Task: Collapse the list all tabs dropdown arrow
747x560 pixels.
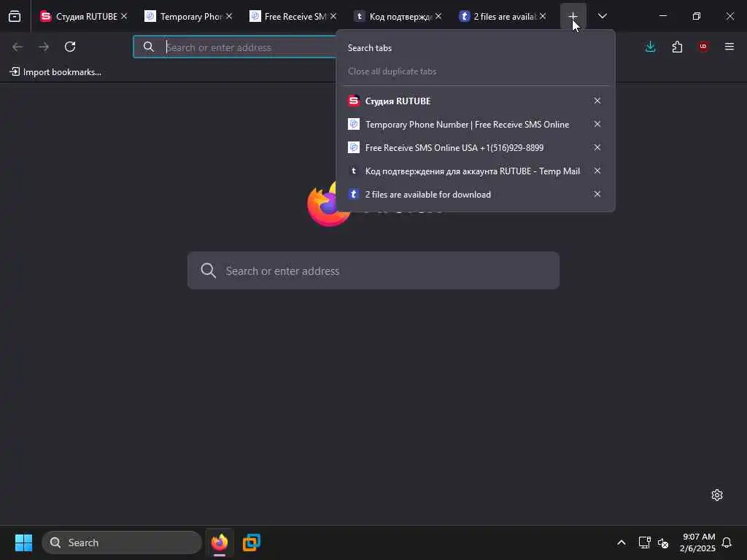Action: (602, 16)
